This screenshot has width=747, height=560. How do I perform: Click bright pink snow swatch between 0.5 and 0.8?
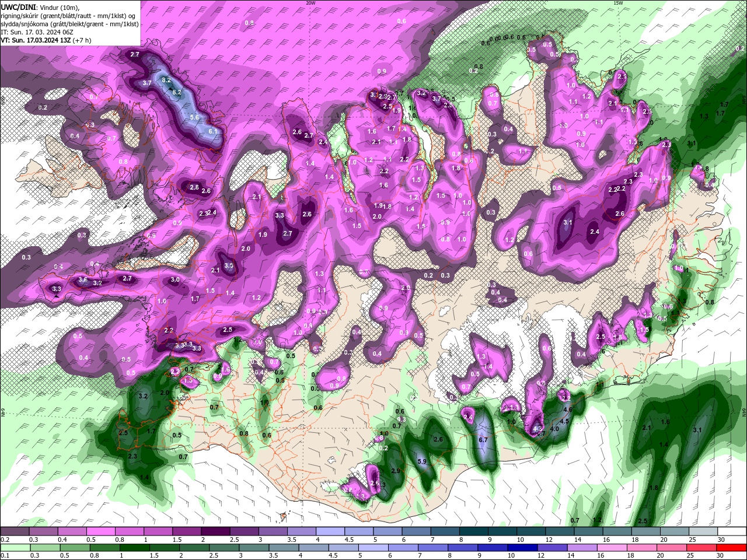tap(100, 531)
